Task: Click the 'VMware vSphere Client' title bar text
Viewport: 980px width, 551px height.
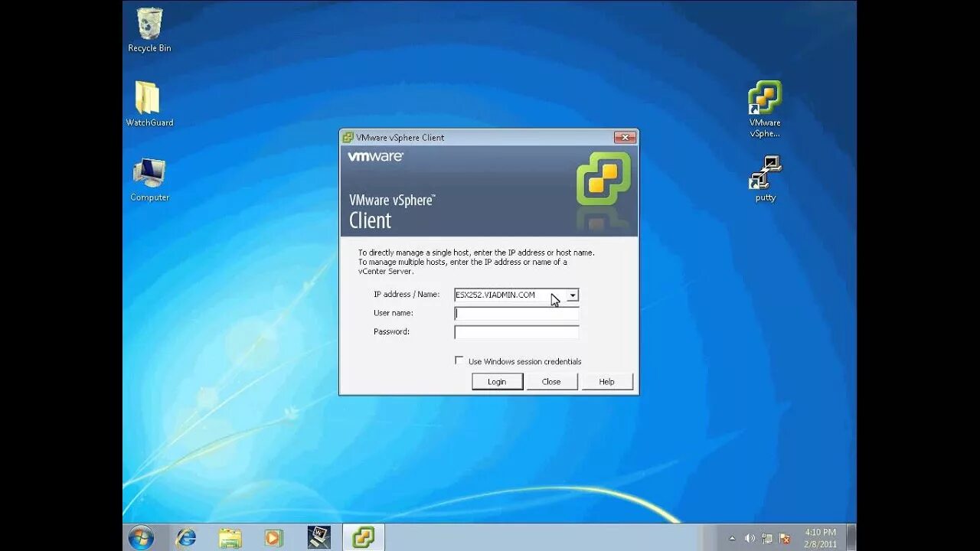Action: (400, 138)
